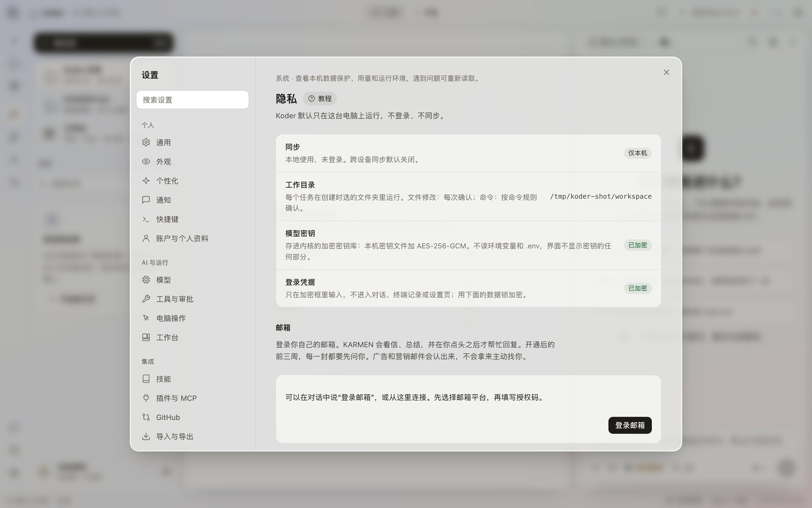Select the 外观 eye icon
Image resolution: width=812 pixels, height=508 pixels.
click(x=146, y=161)
